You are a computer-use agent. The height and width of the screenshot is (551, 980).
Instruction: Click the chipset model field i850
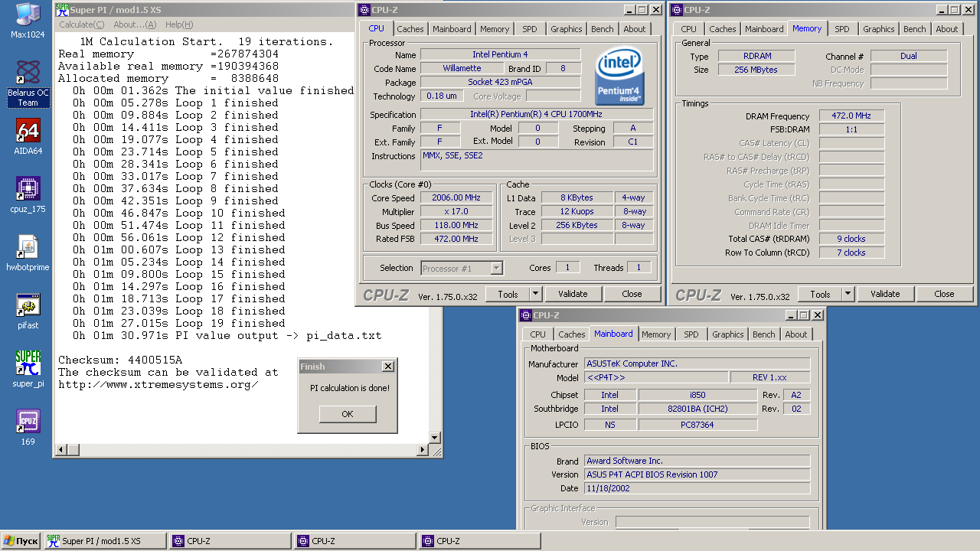(x=697, y=395)
